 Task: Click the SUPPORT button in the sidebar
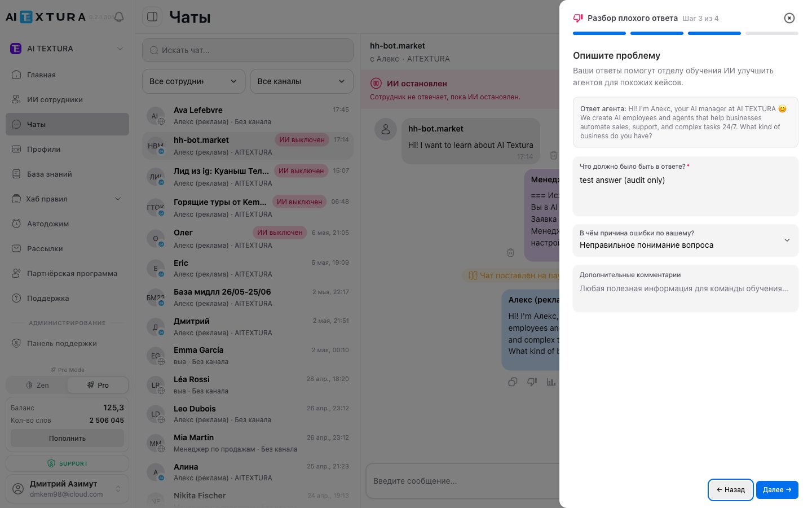(68, 463)
